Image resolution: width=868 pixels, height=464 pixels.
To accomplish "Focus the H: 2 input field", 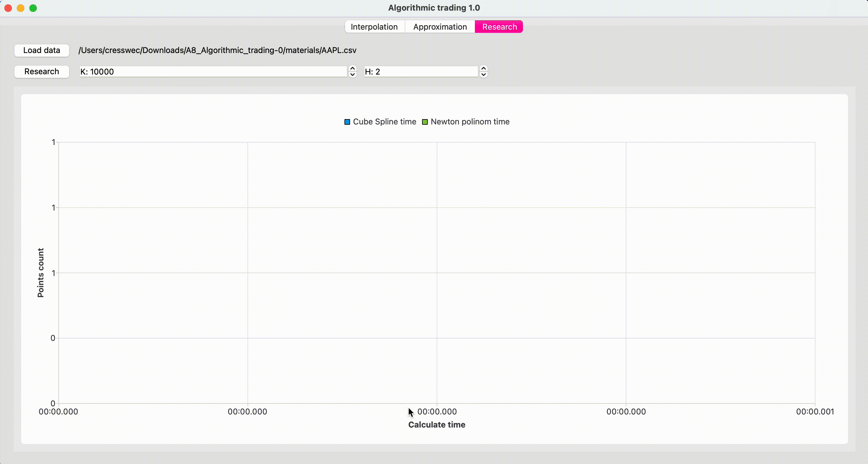I will tap(421, 71).
